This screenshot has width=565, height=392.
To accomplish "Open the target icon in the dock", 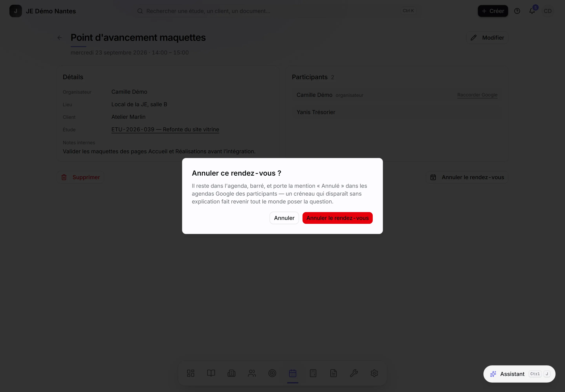I will point(272,373).
